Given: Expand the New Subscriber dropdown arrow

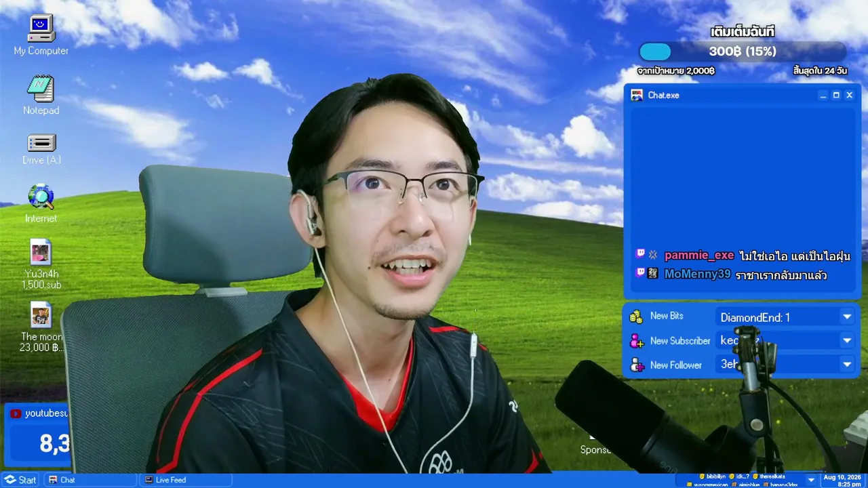Looking at the screenshot, I should click(847, 340).
